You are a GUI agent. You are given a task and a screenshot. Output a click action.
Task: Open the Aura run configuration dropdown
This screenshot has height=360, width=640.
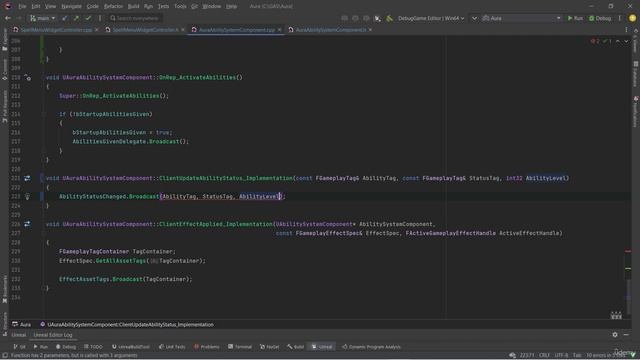[x=522, y=18]
